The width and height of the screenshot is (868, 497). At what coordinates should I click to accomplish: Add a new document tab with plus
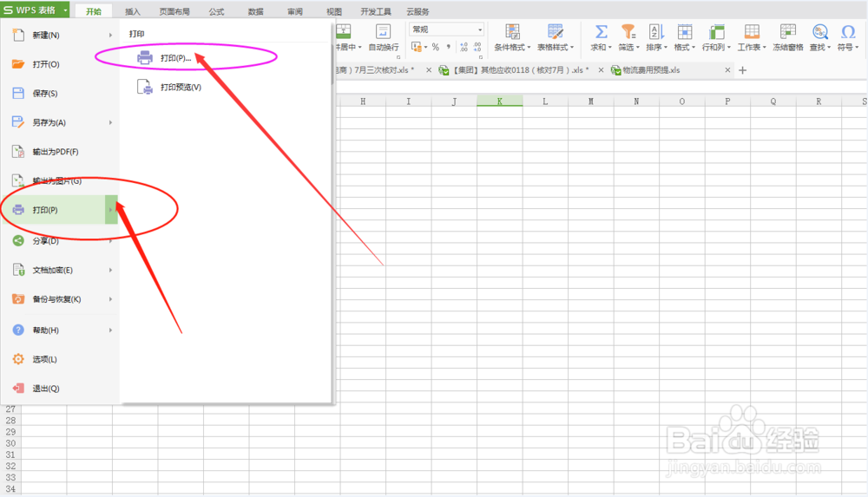[743, 70]
